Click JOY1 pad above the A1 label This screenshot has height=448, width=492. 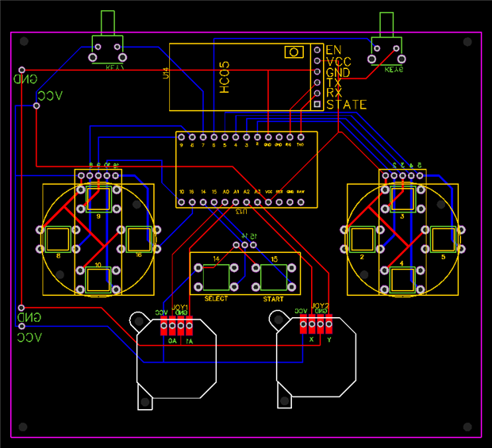[189, 326]
